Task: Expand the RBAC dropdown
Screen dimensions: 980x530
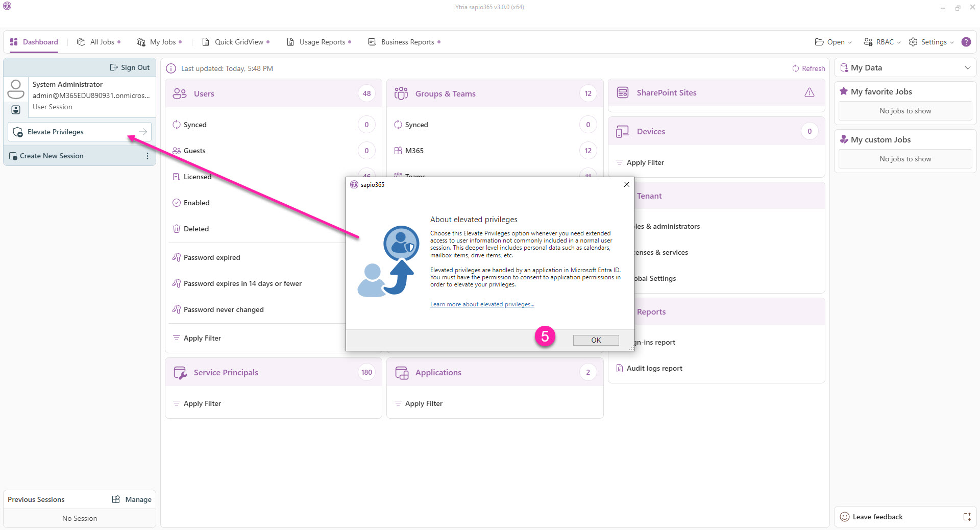Action: 882,42
